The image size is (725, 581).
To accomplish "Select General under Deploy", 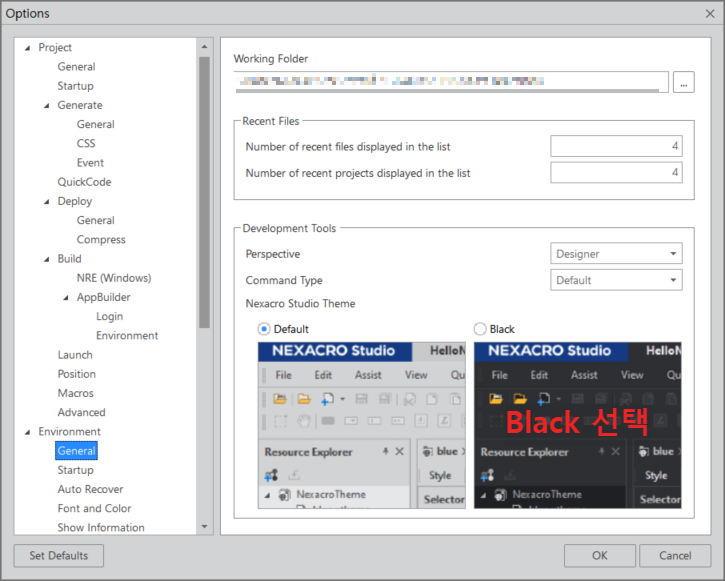I will coord(95,220).
